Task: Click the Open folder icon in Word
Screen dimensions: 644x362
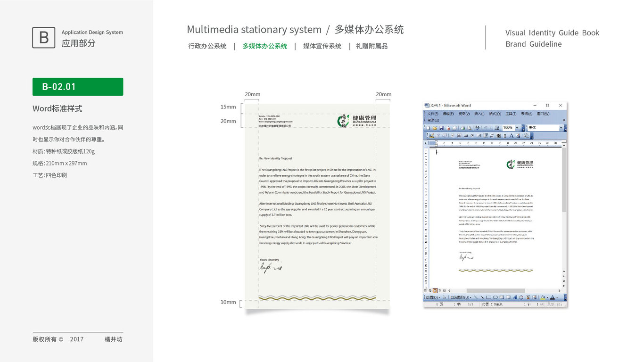Action: 435,128
